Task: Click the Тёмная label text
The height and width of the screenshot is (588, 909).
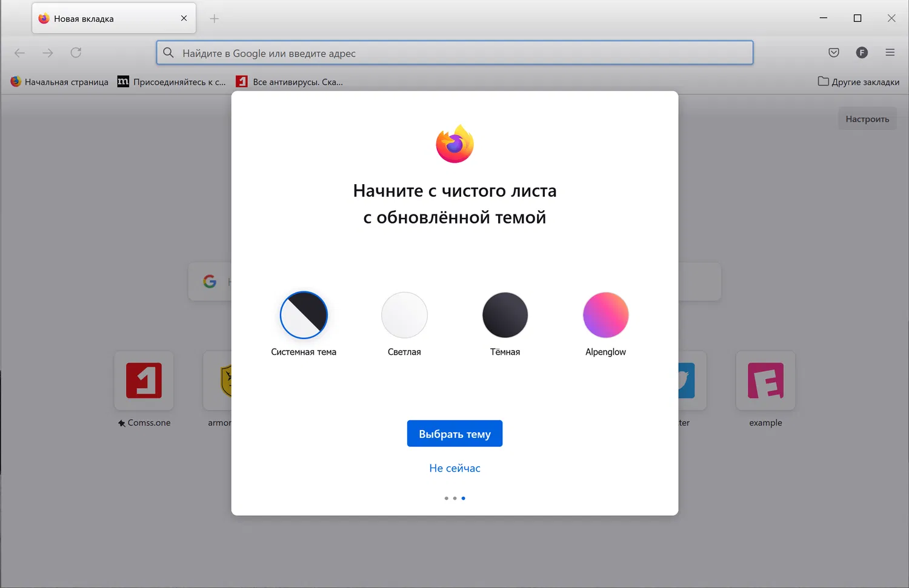Action: coord(505,352)
